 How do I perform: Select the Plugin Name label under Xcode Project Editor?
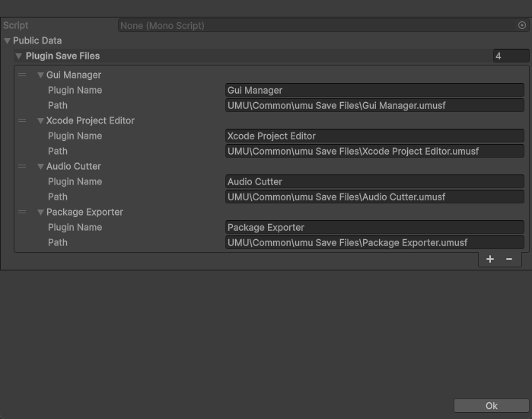(x=75, y=136)
